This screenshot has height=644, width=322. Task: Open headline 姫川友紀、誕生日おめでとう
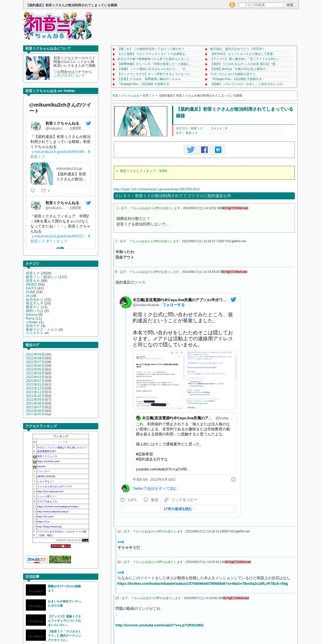tap(237, 49)
